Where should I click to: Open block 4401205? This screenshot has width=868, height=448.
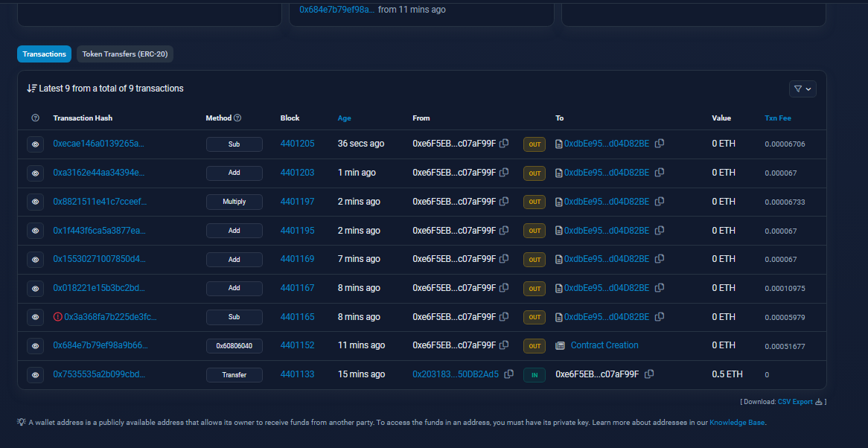click(297, 143)
